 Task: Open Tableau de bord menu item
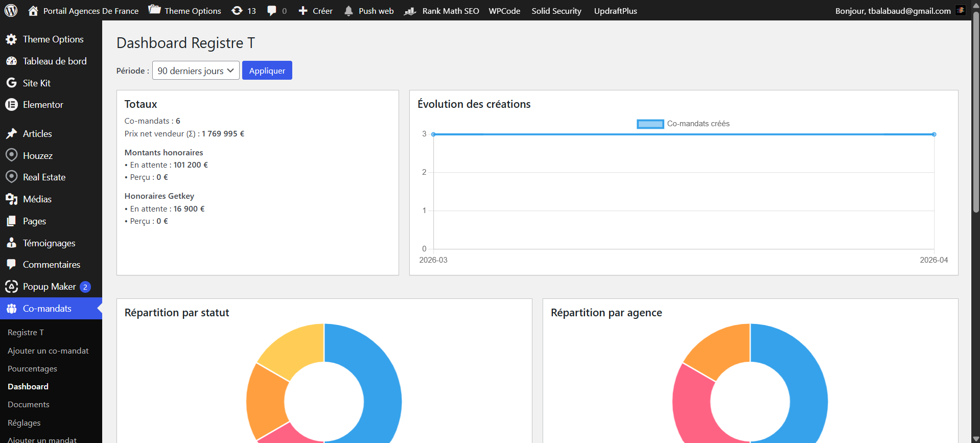(x=51, y=61)
